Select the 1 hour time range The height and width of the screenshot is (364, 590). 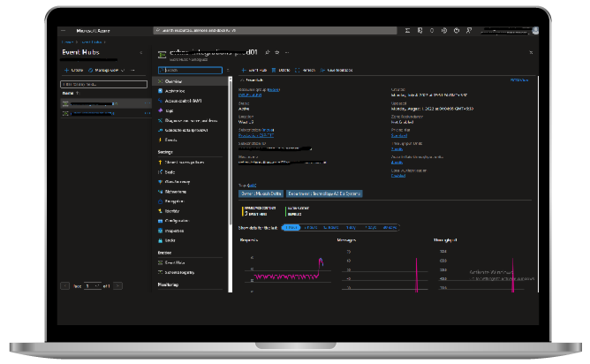pos(291,228)
